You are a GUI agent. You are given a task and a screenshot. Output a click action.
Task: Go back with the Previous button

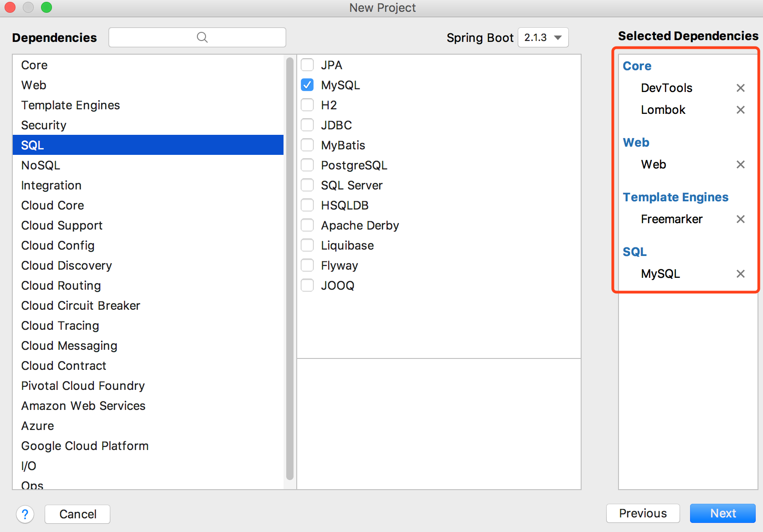coord(643,513)
